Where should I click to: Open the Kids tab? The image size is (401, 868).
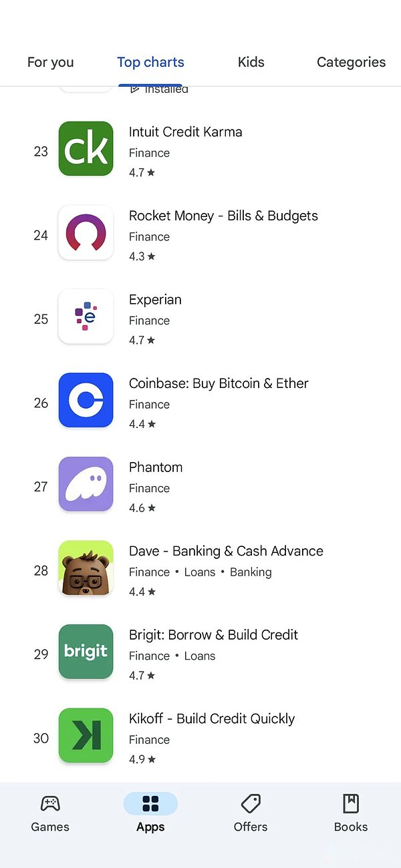point(251,62)
